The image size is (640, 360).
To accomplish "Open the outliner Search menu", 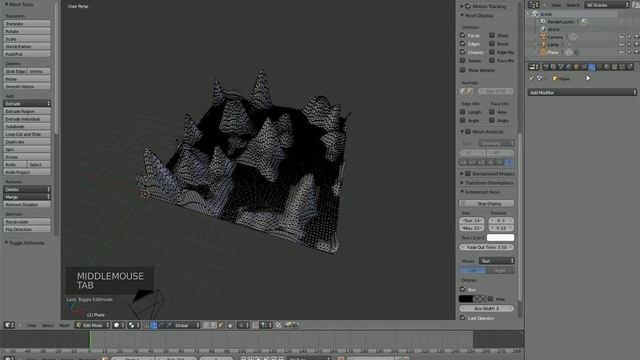I will 573,5.
